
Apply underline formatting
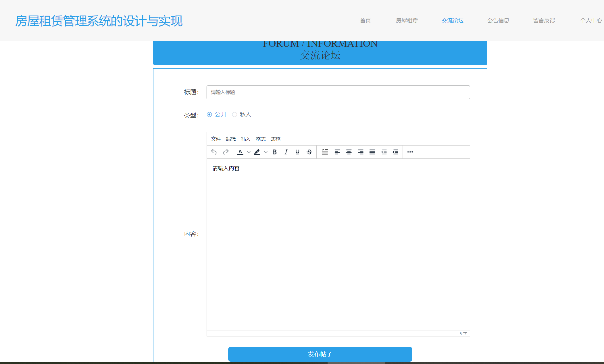pyautogui.click(x=297, y=152)
